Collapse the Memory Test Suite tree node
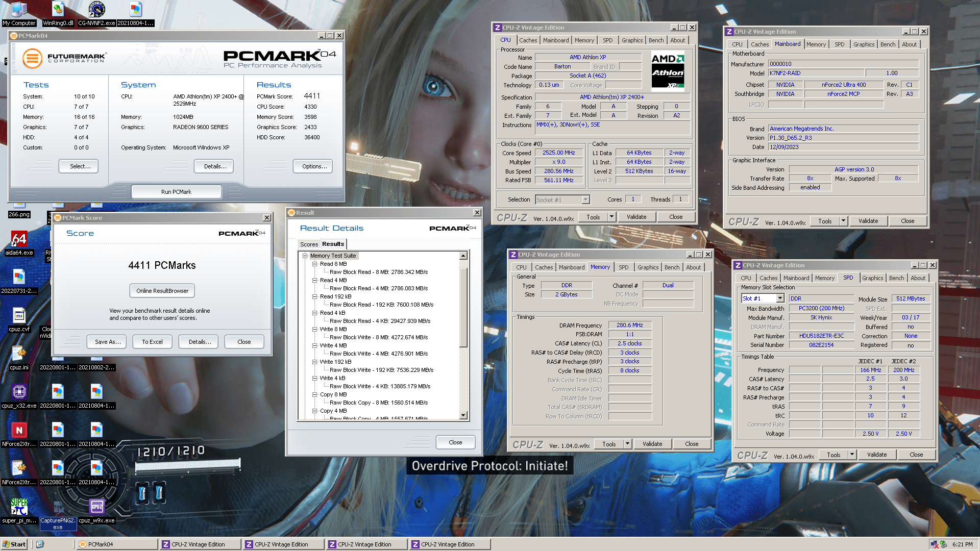This screenshot has width=980, height=551. pos(305,256)
